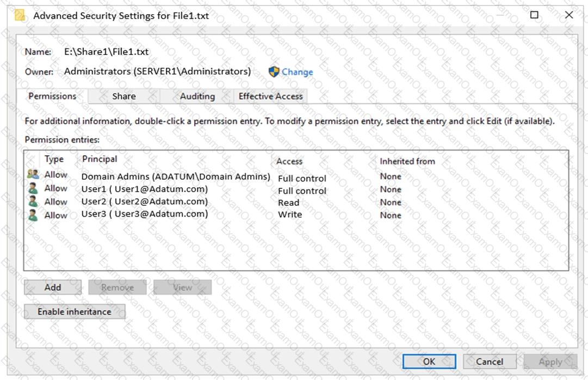Select the User1 user icon
Screen dimensions: 588x380
point(33,188)
